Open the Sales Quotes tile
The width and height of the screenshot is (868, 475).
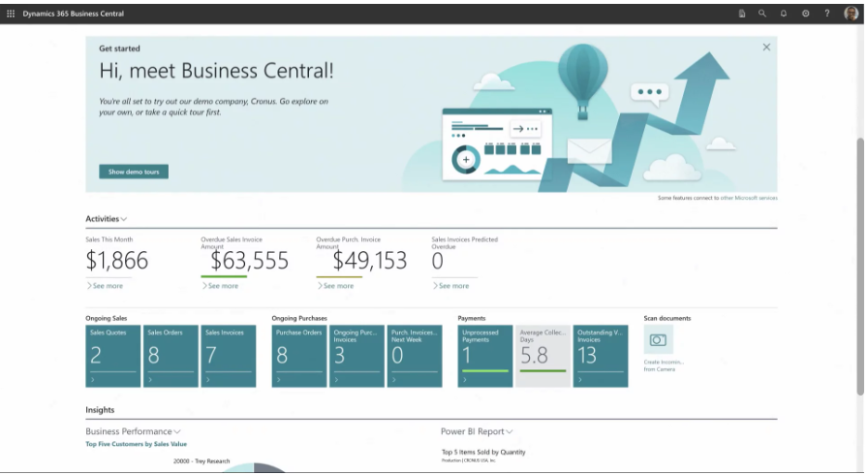click(113, 356)
